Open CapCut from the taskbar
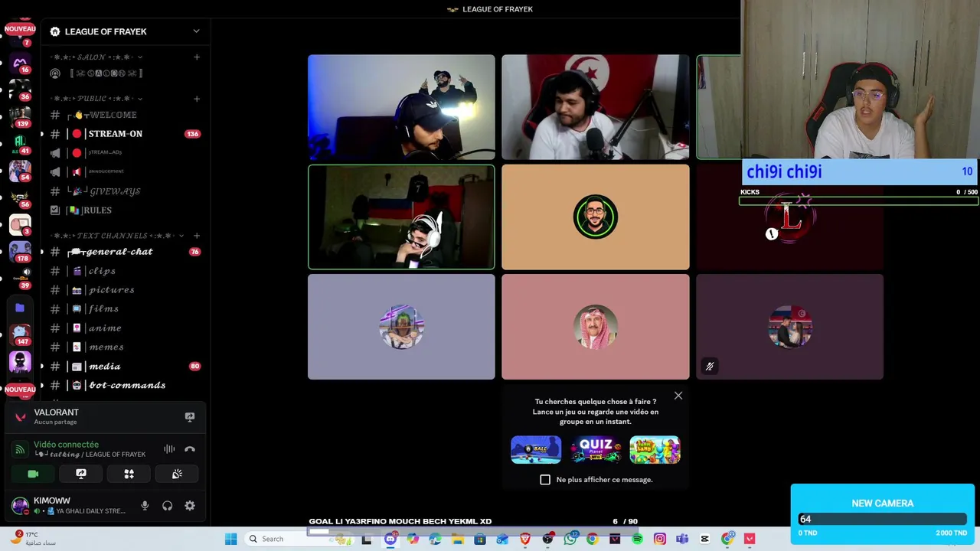Viewport: 980px width, 551px height. point(704,539)
